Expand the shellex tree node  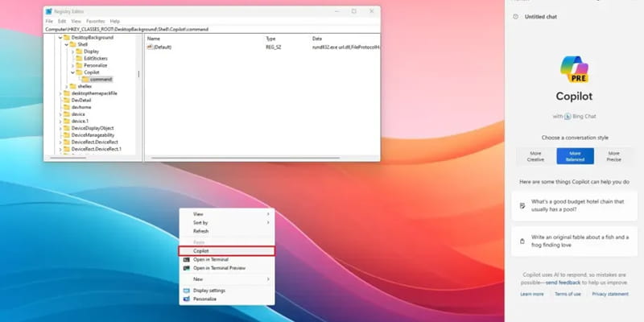[x=67, y=86]
